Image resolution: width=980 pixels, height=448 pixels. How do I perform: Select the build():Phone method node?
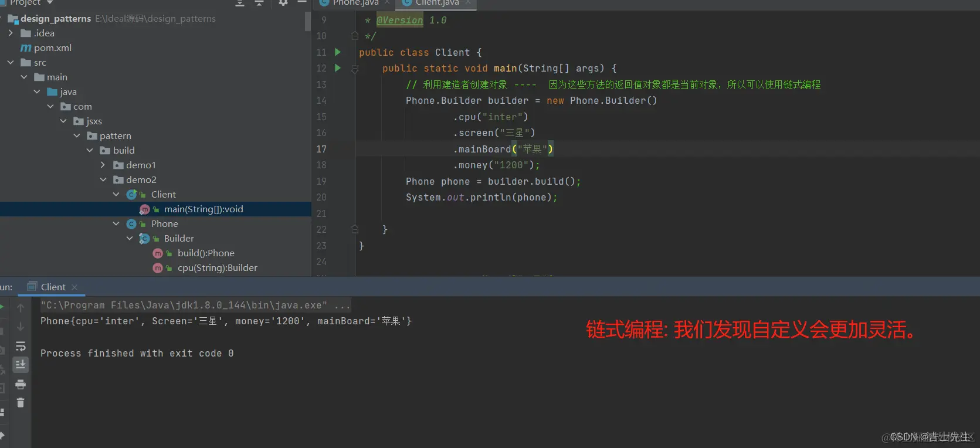coord(206,253)
